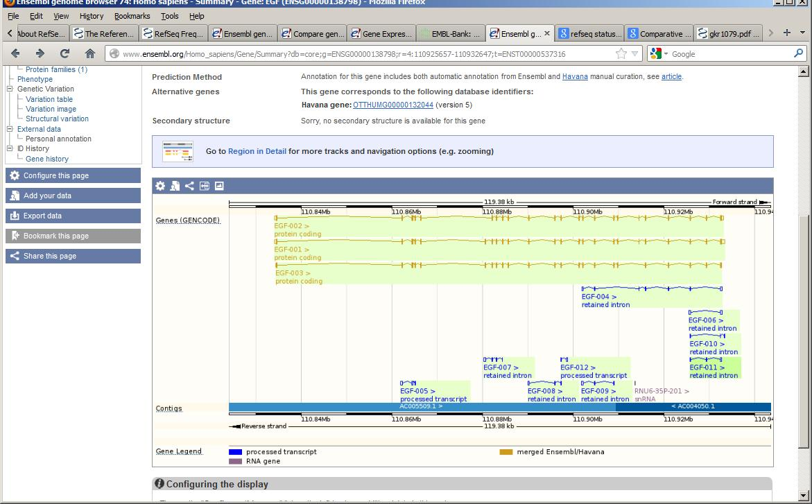Image resolution: width=812 pixels, height=504 pixels.
Task: Open the History menu
Action: coord(92,16)
